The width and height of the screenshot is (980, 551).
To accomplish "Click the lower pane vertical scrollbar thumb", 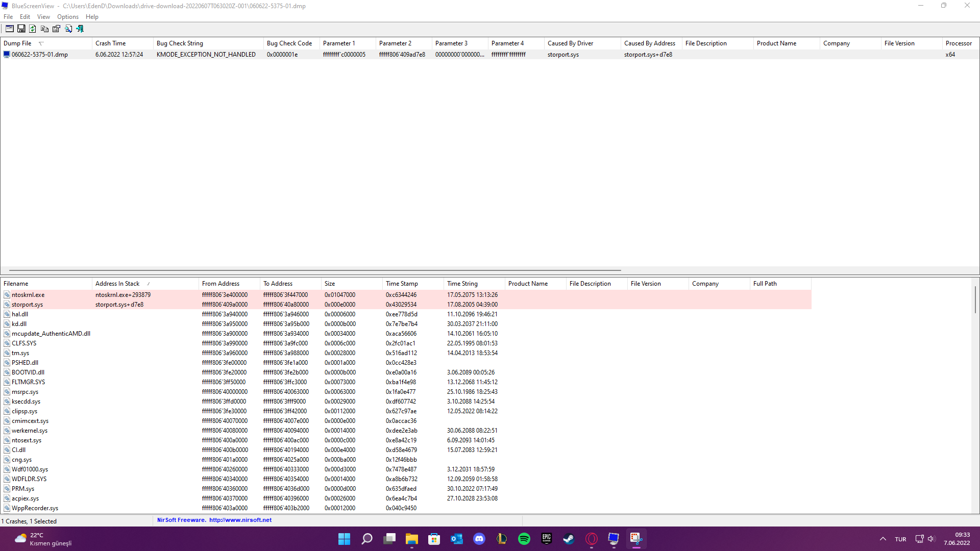I will (975, 299).
